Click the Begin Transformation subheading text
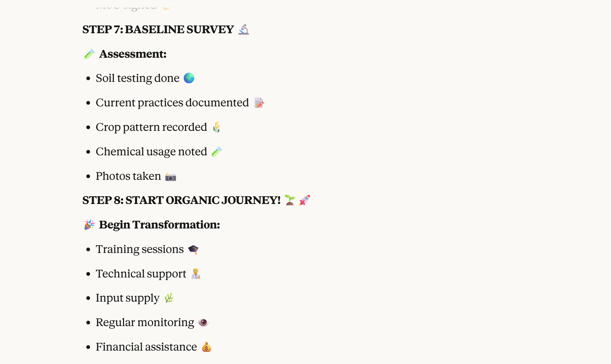 point(159,225)
